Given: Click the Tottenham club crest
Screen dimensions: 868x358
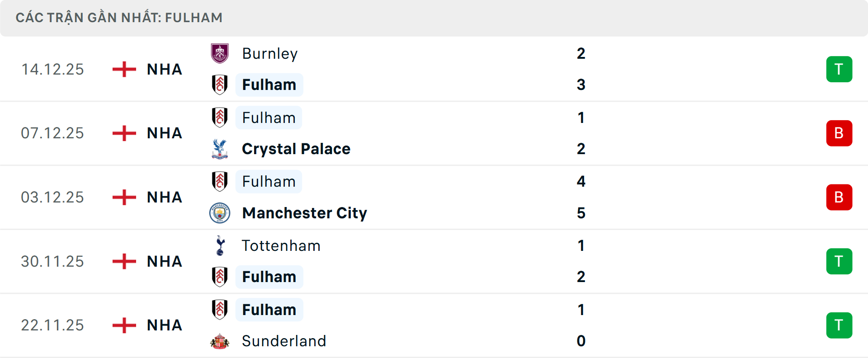Looking at the screenshot, I should tap(220, 246).
